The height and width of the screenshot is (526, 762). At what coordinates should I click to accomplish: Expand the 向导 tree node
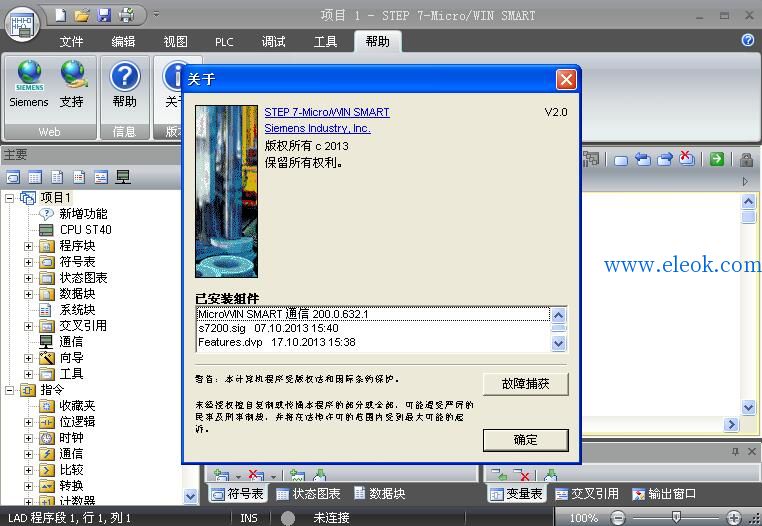click(x=29, y=358)
